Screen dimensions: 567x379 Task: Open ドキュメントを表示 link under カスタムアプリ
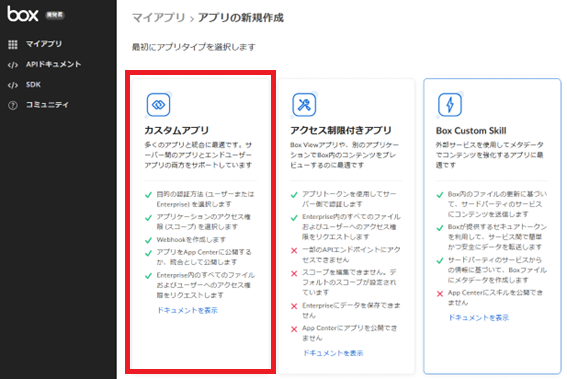(187, 310)
